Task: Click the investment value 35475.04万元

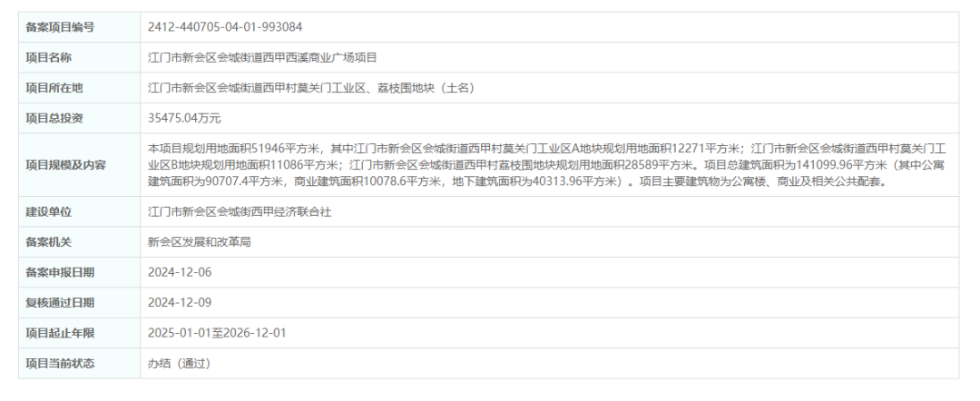Action: 184,118
